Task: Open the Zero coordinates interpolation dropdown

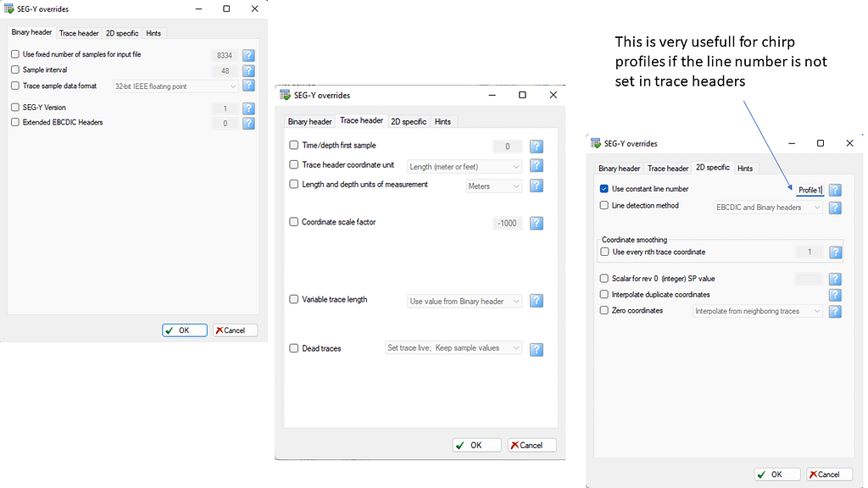Action: pyautogui.click(x=757, y=311)
